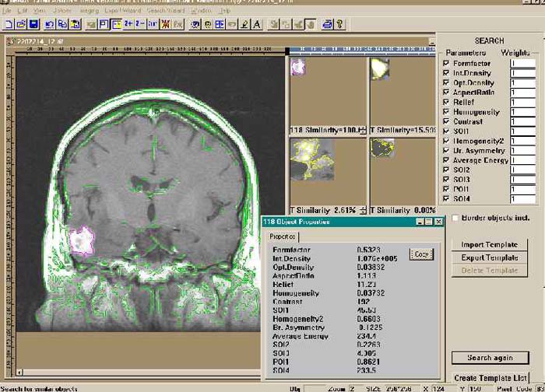The width and height of the screenshot is (545, 392).
Task: Click the '2+' zoom in toolbar icon
Action: coord(128,24)
